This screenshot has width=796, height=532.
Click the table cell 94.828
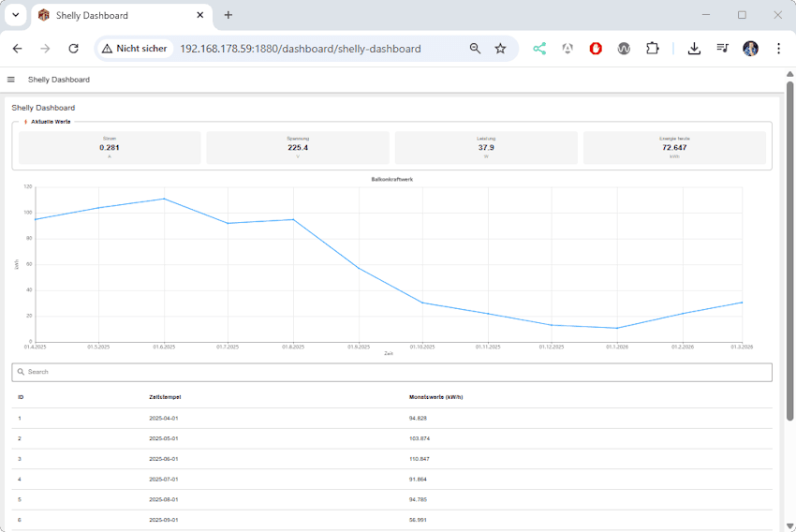pyautogui.click(x=418, y=419)
